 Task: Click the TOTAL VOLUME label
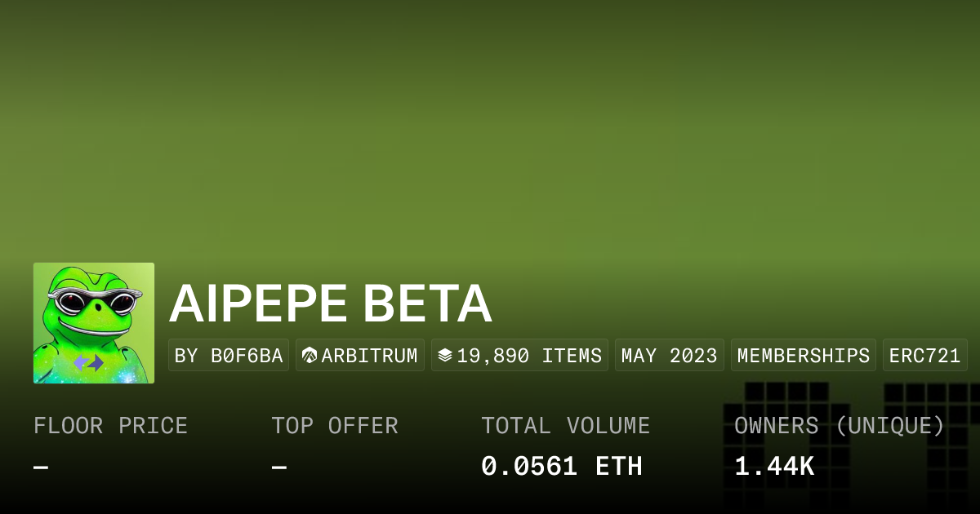point(565,426)
